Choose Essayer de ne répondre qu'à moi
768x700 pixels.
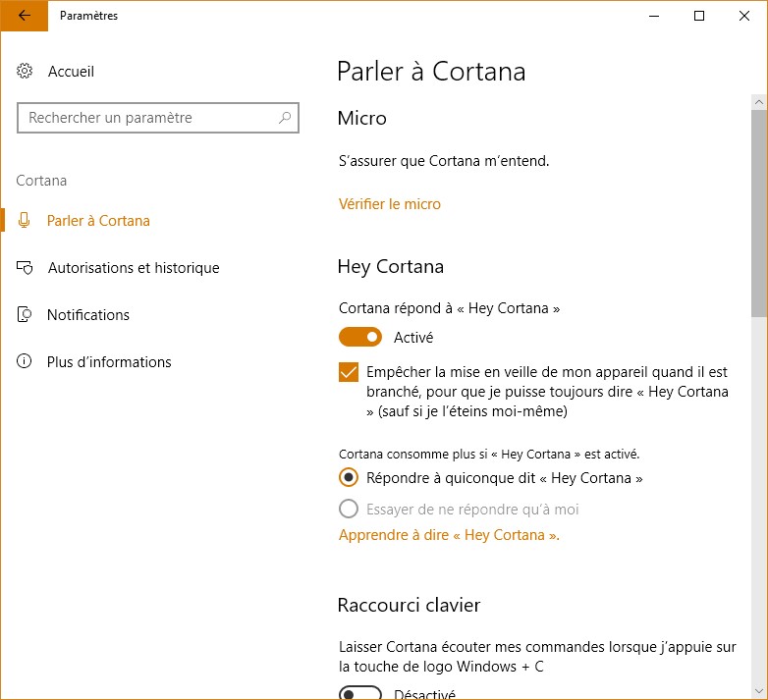click(348, 510)
